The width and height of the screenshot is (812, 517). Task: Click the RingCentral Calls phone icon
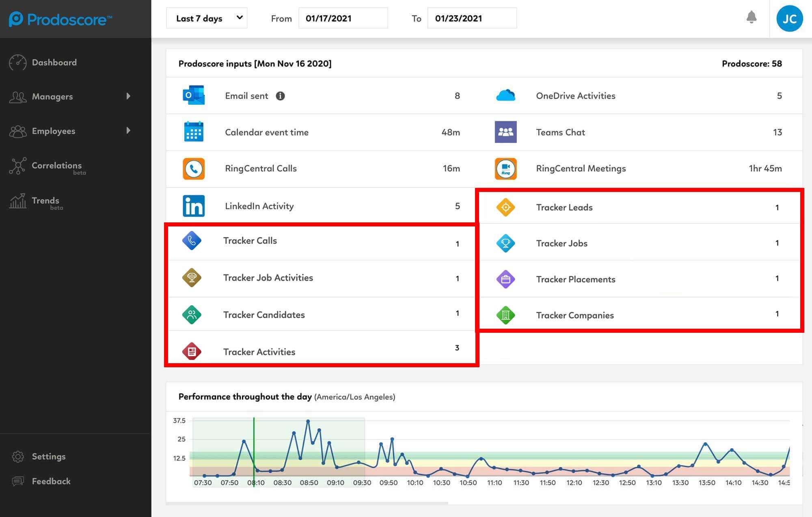pyautogui.click(x=194, y=168)
